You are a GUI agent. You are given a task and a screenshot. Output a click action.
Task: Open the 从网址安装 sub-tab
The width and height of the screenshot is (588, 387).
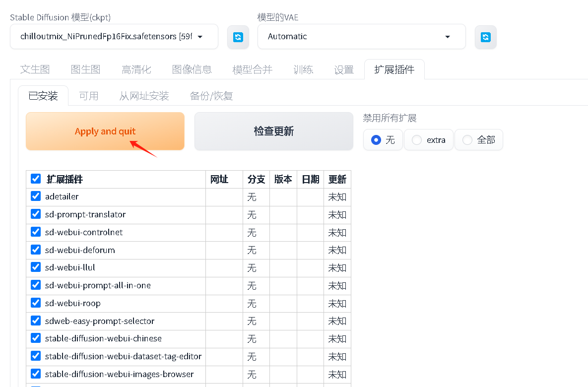point(144,96)
